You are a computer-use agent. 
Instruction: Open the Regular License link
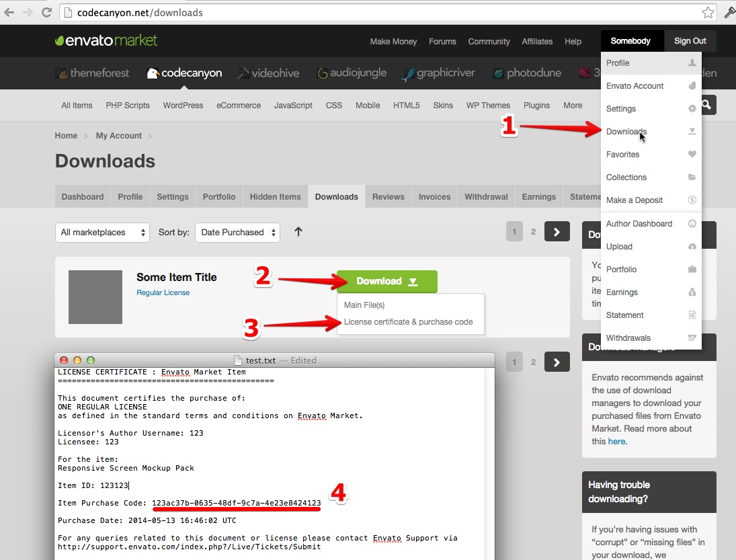(163, 292)
